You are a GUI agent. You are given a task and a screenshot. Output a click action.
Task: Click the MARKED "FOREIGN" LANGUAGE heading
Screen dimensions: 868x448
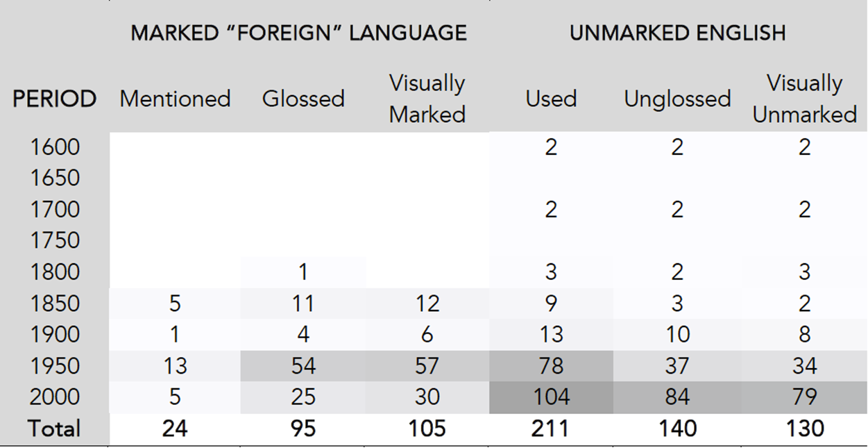point(299,33)
